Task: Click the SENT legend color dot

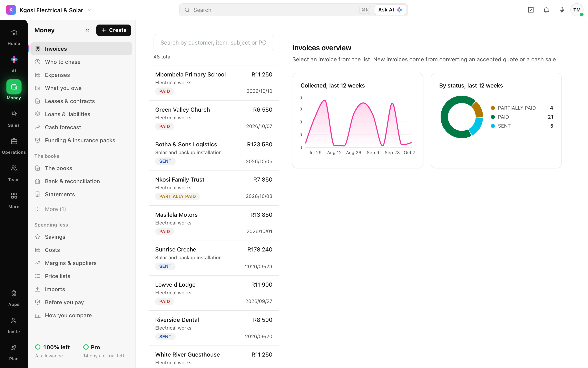Action: click(x=493, y=126)
